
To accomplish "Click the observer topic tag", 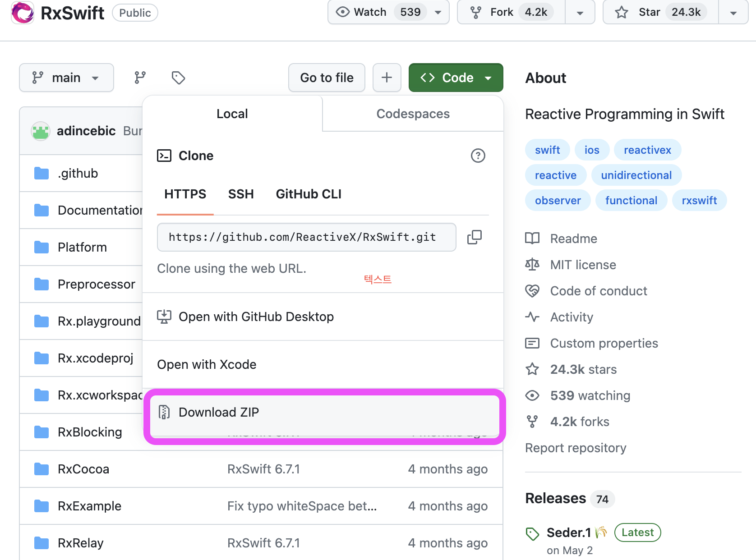I will 558,200.
